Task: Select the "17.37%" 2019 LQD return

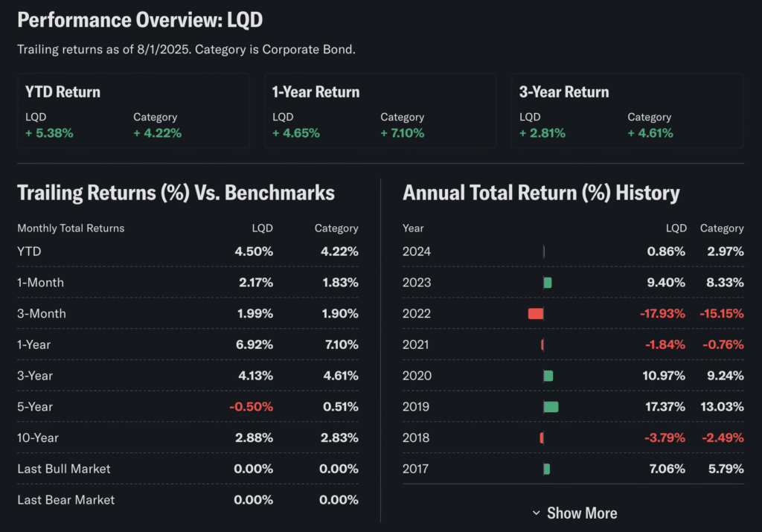Action: 665,407
